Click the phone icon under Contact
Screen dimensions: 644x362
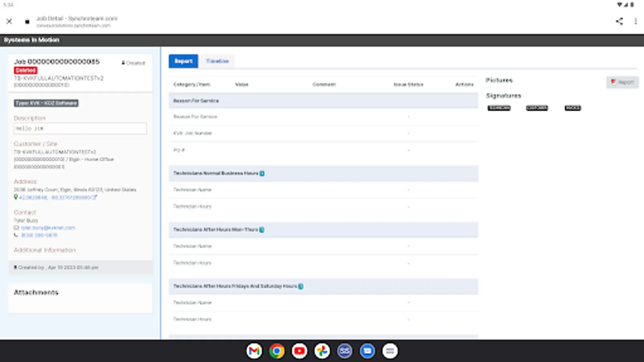point(16,235)
